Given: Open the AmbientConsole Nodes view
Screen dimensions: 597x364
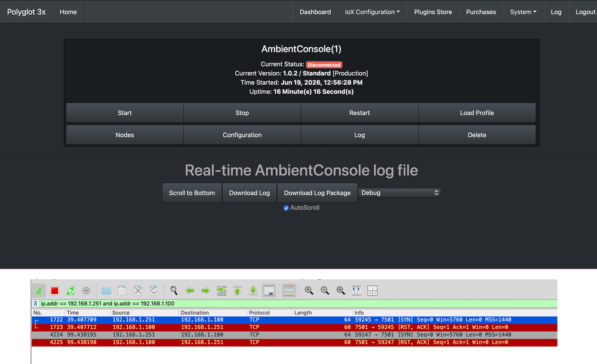Looking at the screenshot, I should click(125, 135).
